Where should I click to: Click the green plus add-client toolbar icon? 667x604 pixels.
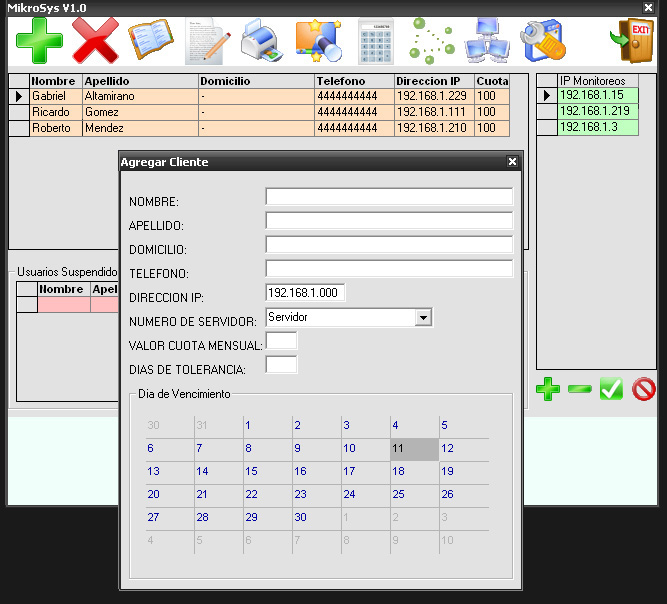tap(39, 41)
